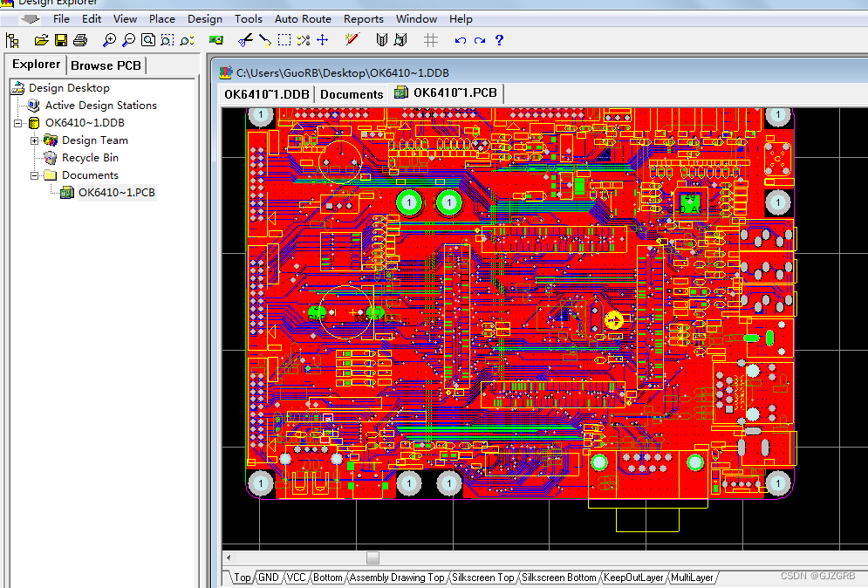Open the Place menu

click(x=162, y=19)
